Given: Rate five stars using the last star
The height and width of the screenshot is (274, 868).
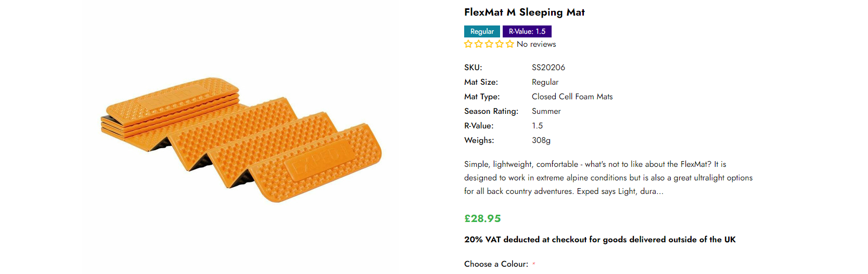Looking at the screenshot, I should [510, 44].
